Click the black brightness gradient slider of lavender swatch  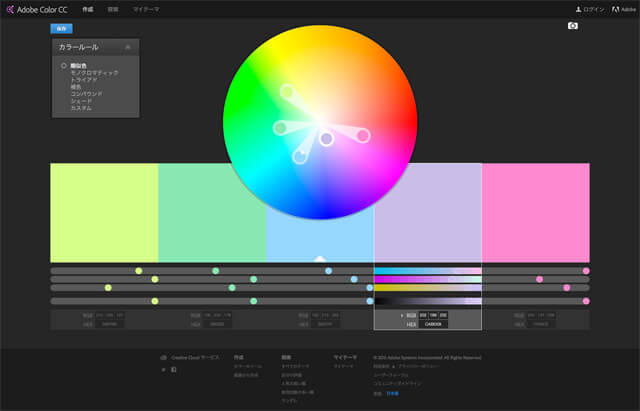click(428, 301)
